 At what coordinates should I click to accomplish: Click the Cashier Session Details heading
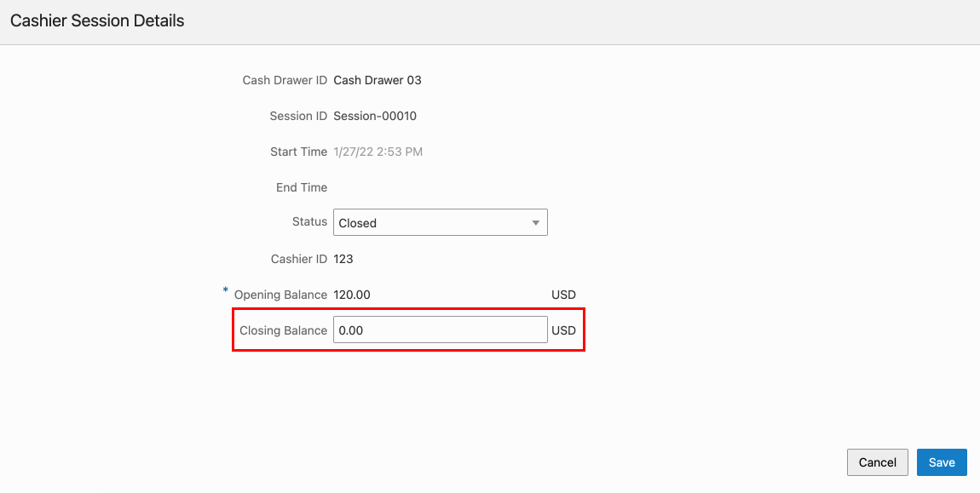(x=97, y=20)
